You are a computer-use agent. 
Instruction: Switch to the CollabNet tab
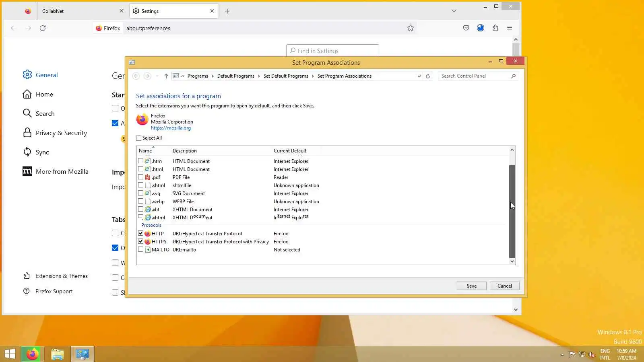tap(83, 11)
